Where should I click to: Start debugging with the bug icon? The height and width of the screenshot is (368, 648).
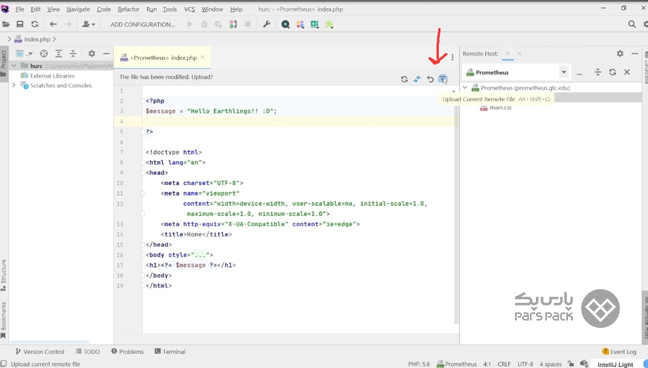point(204,24)
